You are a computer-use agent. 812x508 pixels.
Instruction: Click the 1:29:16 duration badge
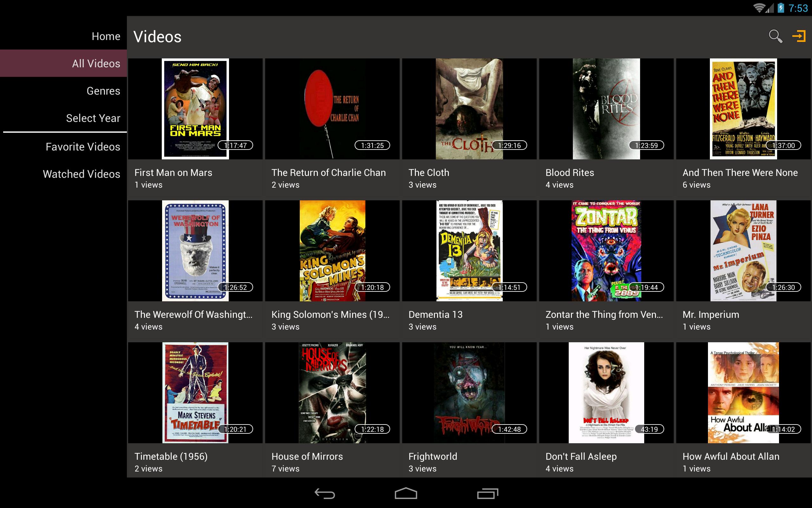[509, 145]
